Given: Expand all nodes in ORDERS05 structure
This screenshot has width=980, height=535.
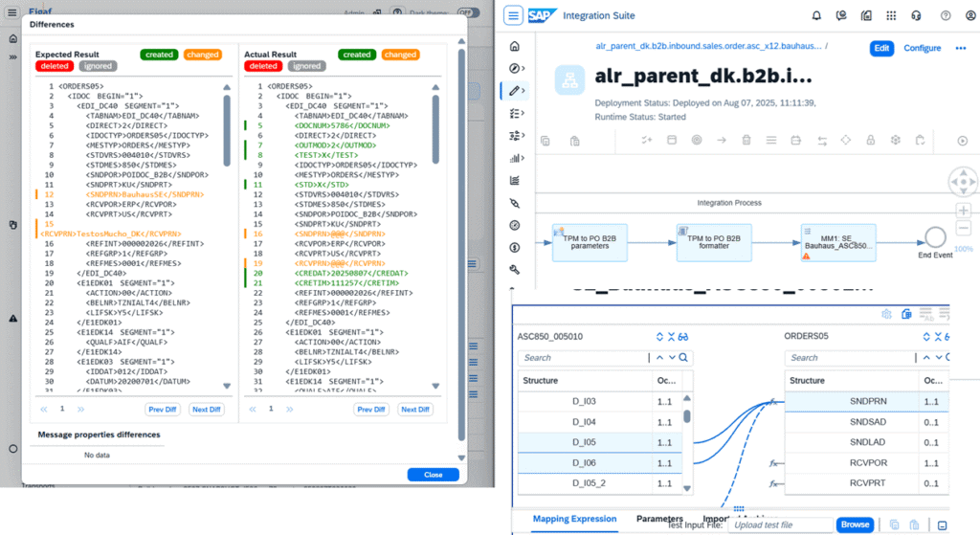Looking at the screenshot, I should [x=926, y=337].
